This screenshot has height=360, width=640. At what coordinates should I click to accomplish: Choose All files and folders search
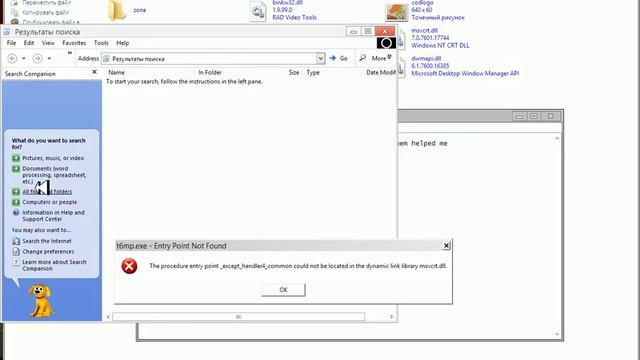pos(47,191)
